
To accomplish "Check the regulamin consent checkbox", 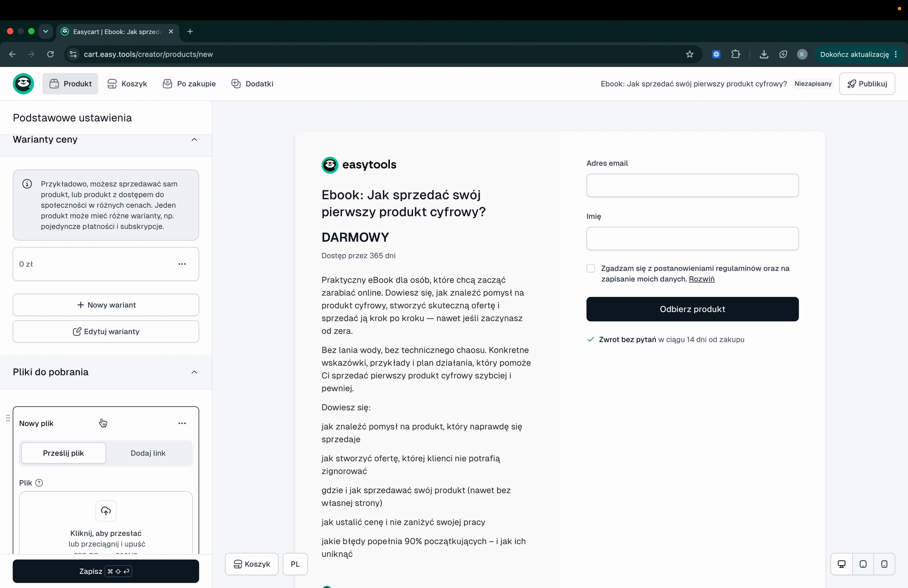I will coord(591,268).
